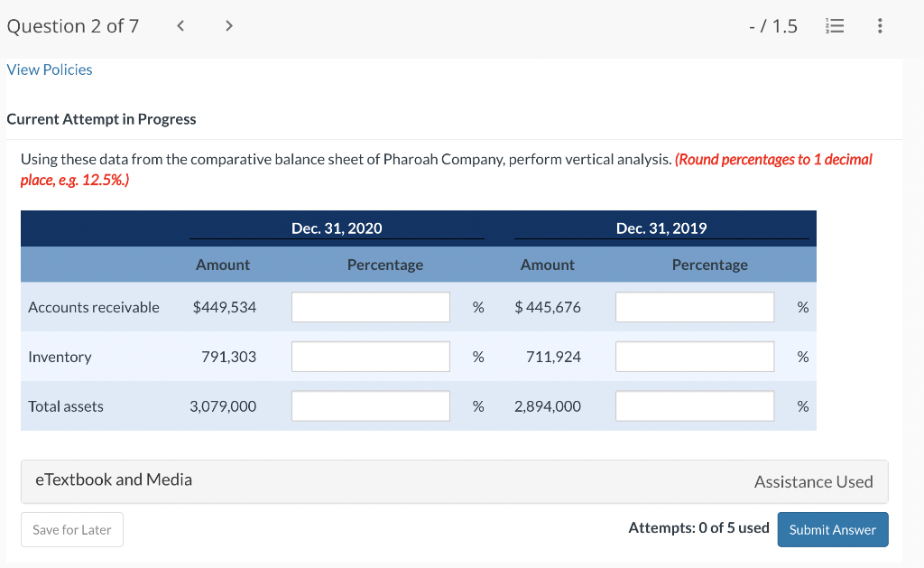Screen dimensions: 924x568
Task: Click Inventory 2020 percentage input box
Action: [x=370, y=357]
